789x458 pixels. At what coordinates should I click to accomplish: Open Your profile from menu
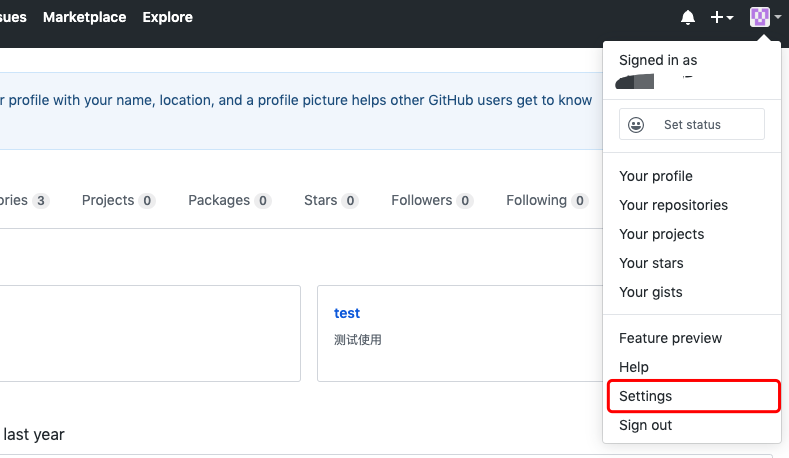pos(656,176)
